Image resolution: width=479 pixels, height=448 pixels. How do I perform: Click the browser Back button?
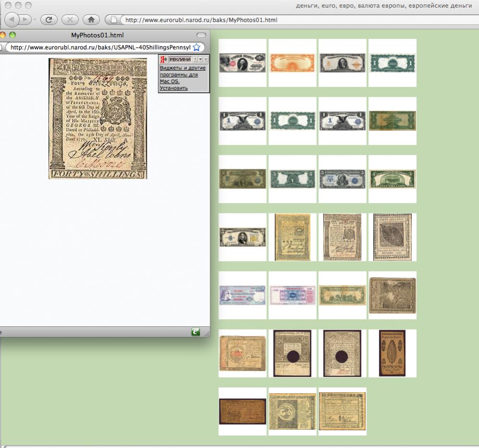tap(12, 20)
